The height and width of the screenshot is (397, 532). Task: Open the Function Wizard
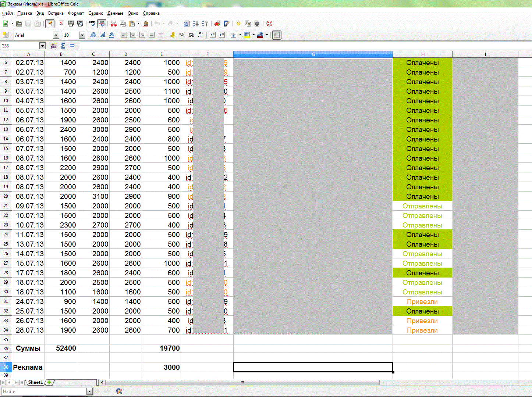tap(54, 46)
